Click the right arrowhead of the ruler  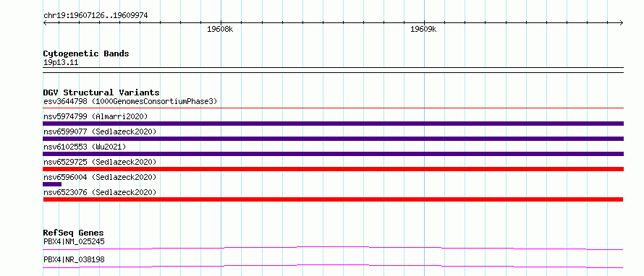pos(622,23)
